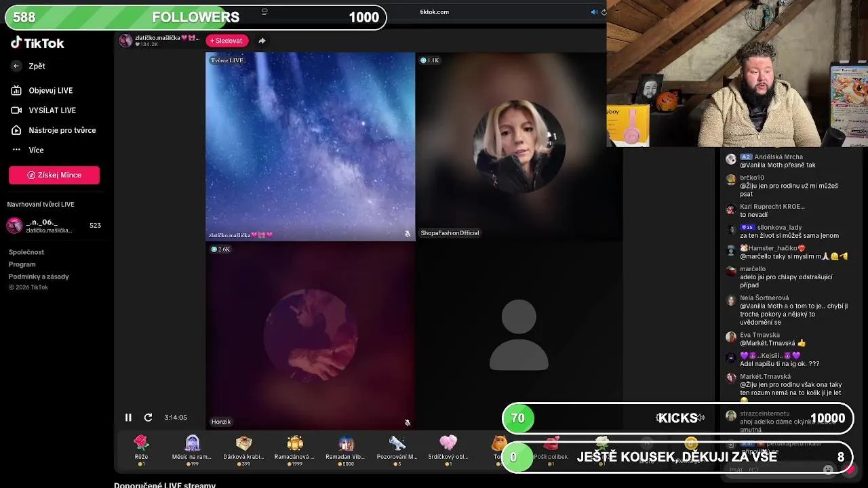Send the Pozorování M... telescope gift

[x=397, y=449]
